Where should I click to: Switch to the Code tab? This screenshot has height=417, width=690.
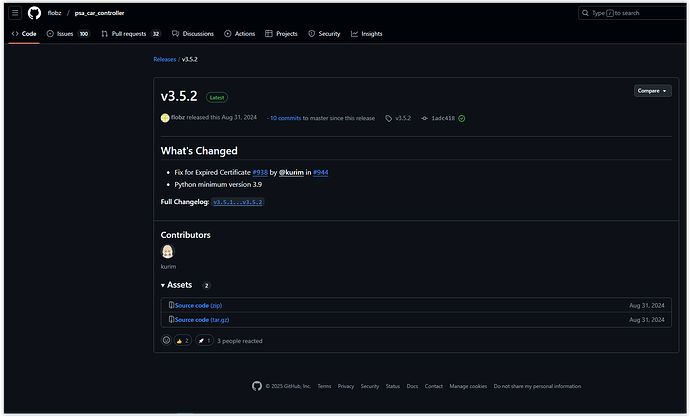coord(24,34)
